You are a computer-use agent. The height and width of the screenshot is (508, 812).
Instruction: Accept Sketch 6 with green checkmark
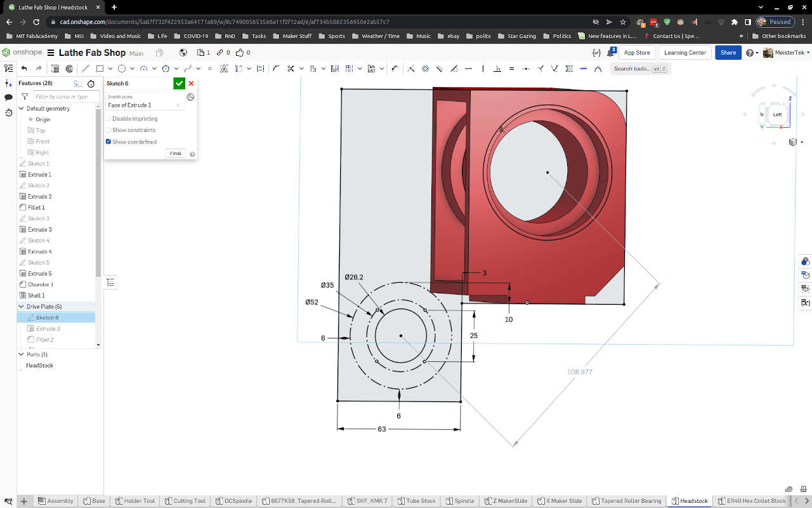[180, 83]
